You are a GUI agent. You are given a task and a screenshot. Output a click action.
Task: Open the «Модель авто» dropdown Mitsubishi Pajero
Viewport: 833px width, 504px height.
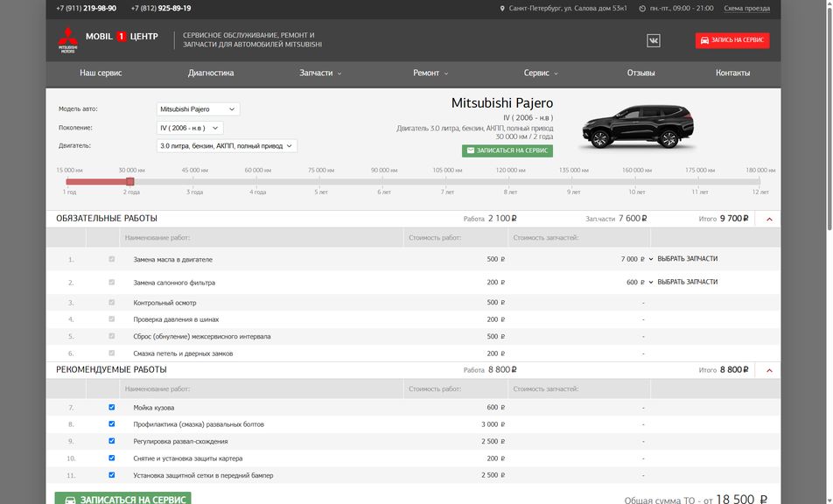tap(198, 108)
